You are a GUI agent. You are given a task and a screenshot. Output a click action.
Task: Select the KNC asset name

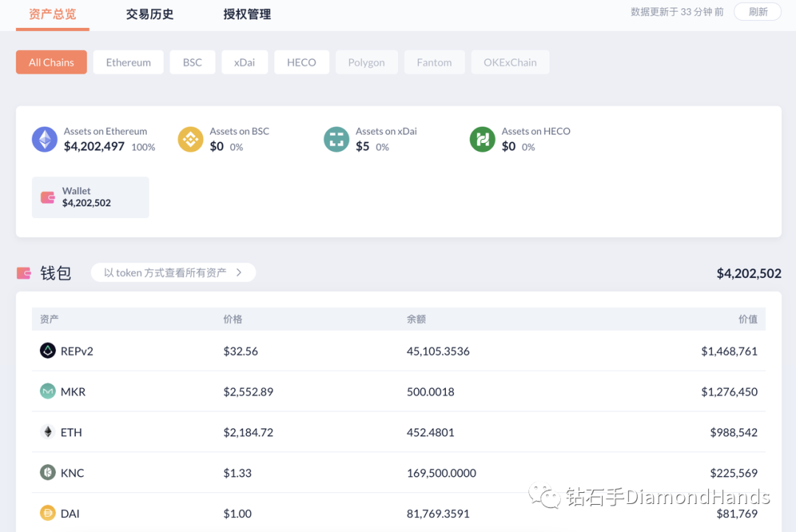coord(72,473)
